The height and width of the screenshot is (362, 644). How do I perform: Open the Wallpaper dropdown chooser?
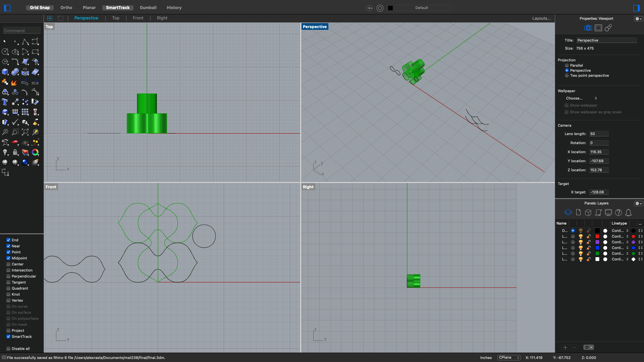click(582, 98)
